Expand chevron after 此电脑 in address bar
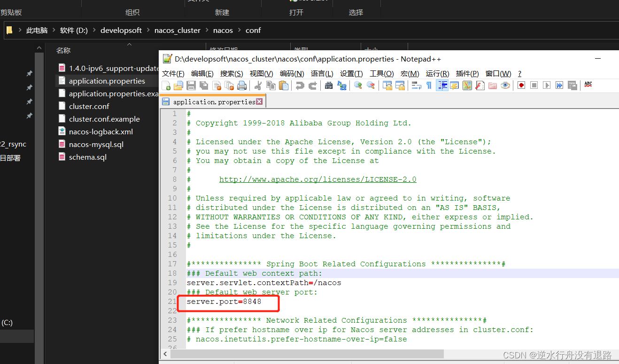Image resolution: width=619 pixels, height=364 pixels. click(x=54, y=31)
